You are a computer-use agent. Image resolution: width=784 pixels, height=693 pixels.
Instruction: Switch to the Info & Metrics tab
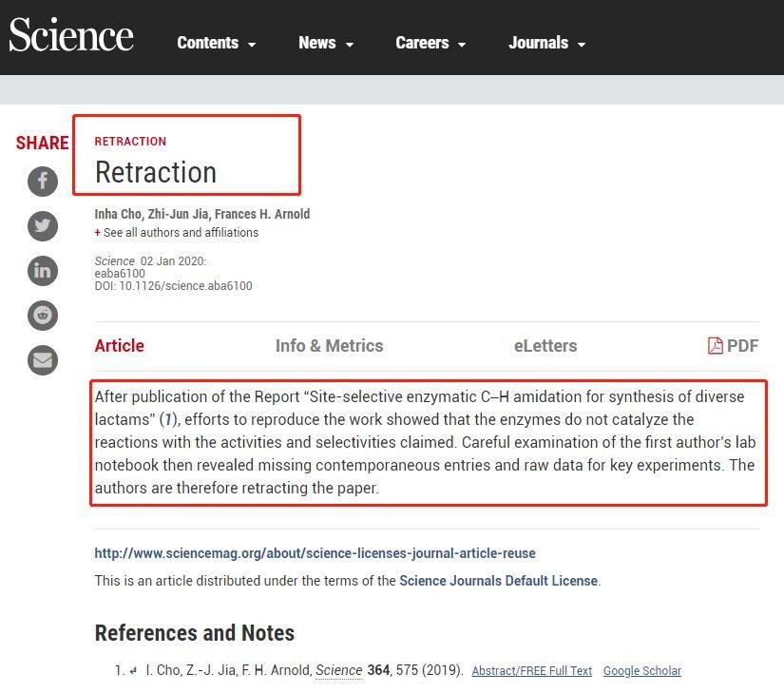coord(329,346)
